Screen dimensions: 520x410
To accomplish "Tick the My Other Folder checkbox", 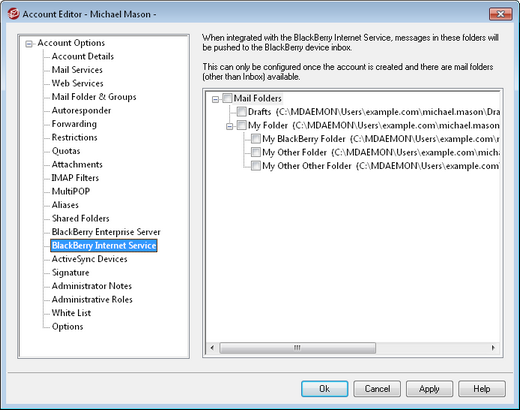I will (x=256, y=152).
